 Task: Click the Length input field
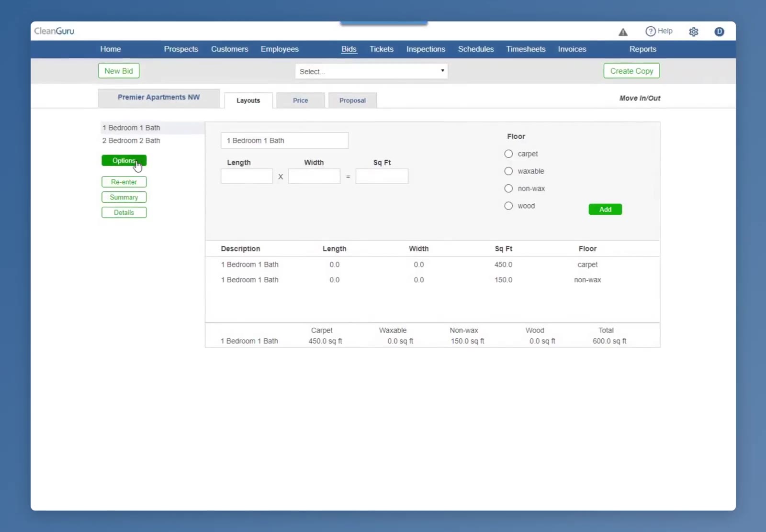(247, 176)
